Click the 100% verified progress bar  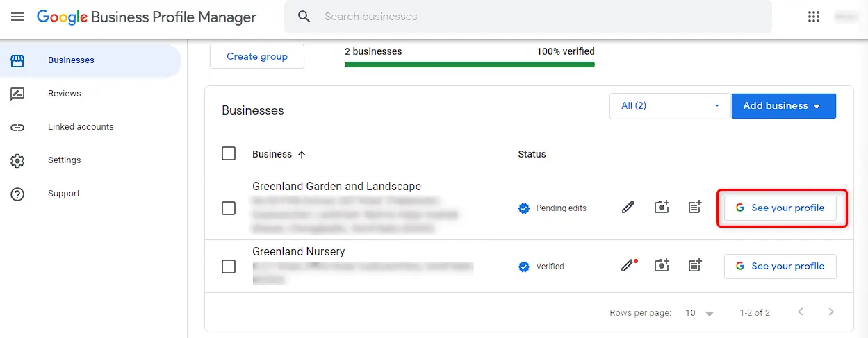pos(470,65)
